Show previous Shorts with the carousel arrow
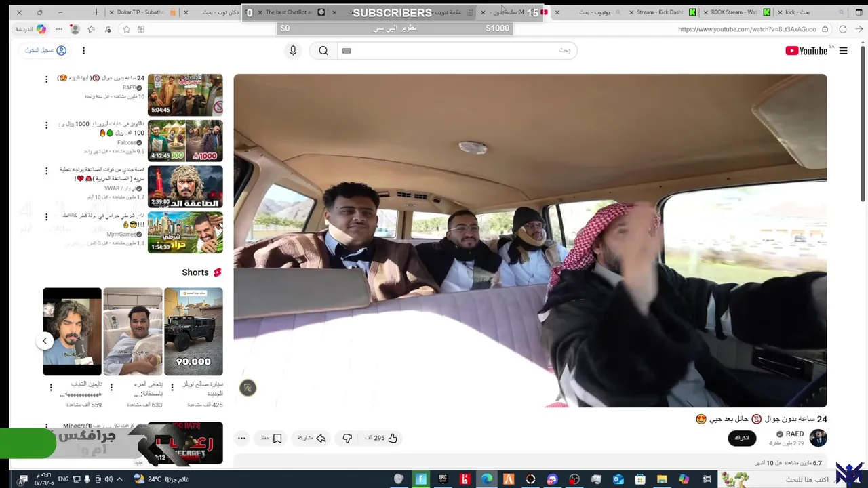868x488 pixels. (45, 341)
